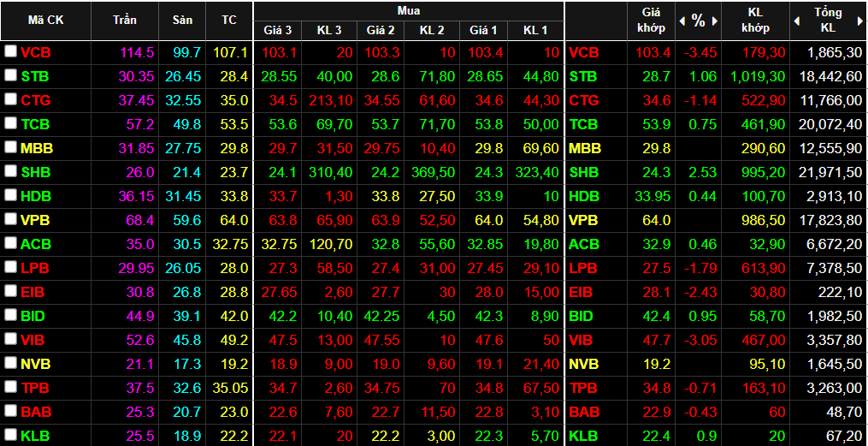Sort by the Mã CK column header

point(45,20)
